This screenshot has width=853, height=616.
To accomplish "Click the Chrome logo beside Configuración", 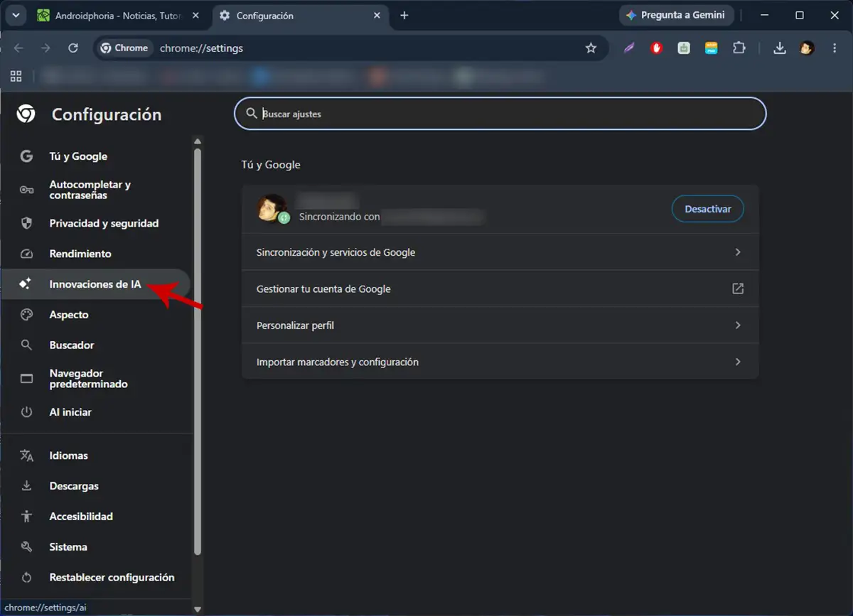I will point(26,114).
